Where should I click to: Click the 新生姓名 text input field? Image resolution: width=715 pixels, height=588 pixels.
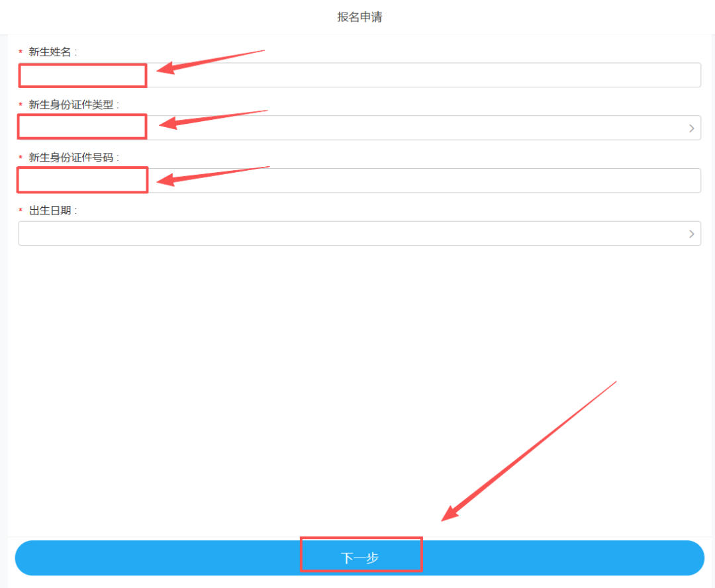[x=359, y=75]
